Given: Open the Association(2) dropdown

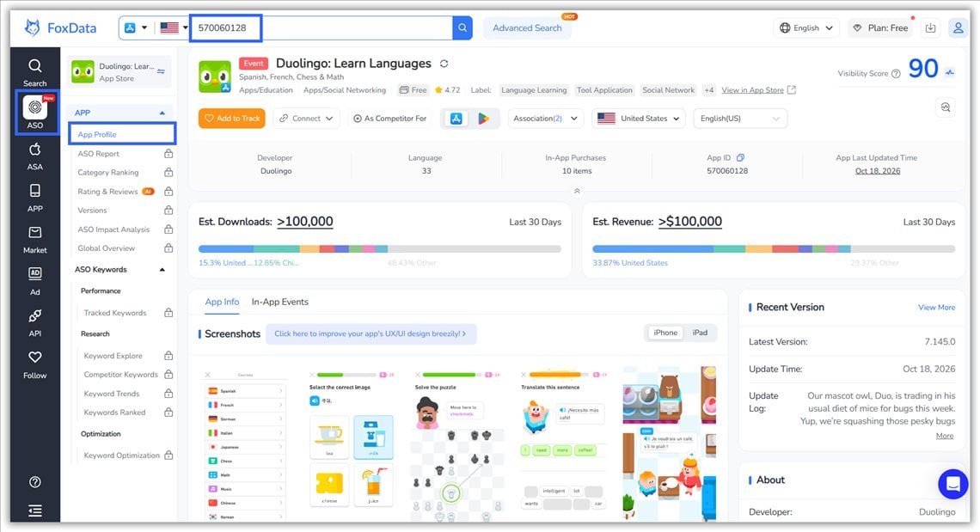Looking at the screenshot, I should coord(546,118).
